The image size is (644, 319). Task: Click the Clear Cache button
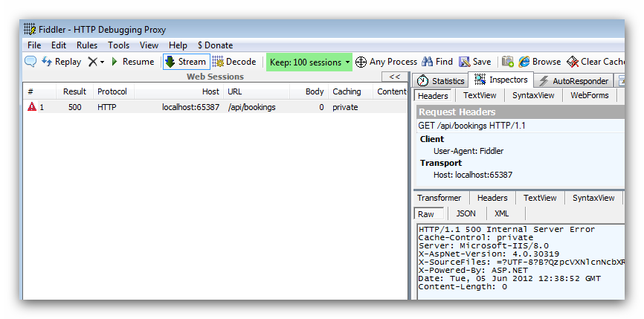point(596,62)
